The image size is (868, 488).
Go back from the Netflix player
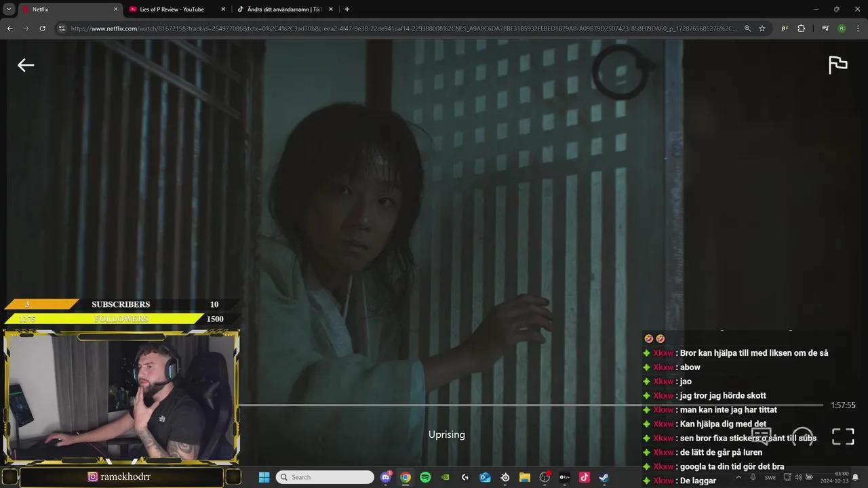click(26, 65)
